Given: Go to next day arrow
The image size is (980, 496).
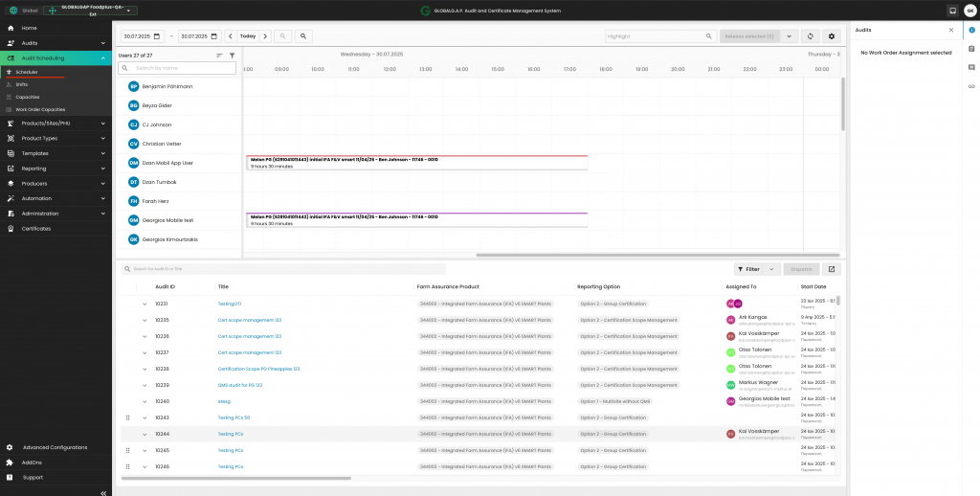Looking at the screenshot, I should pos(264,35).
